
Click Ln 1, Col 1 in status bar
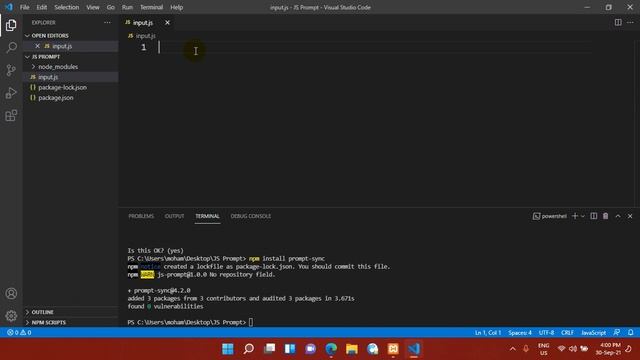pos(488,333)
